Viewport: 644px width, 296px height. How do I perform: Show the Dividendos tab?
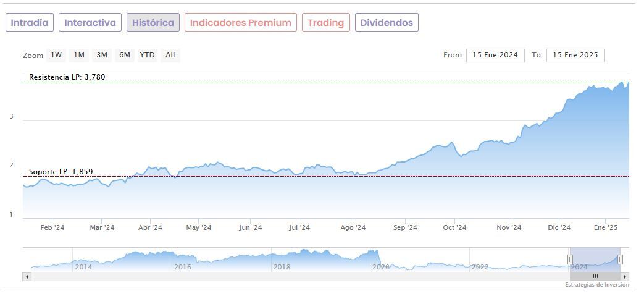point(387,23)
